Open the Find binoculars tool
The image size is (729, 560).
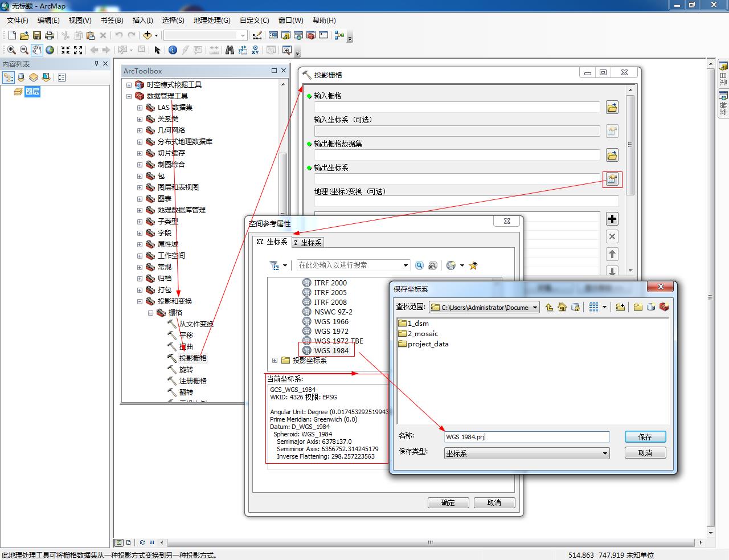pos(230,50)
